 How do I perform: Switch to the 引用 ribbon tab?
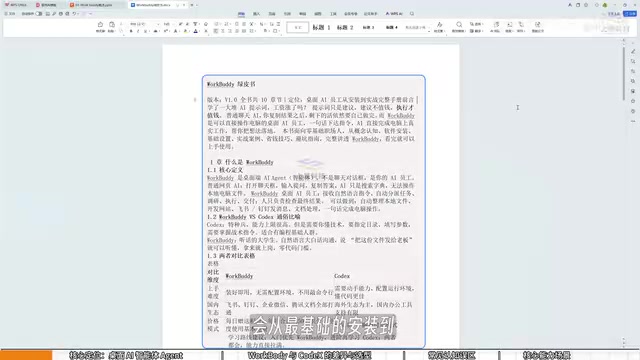pyautogui.click(x=287, y=14)
